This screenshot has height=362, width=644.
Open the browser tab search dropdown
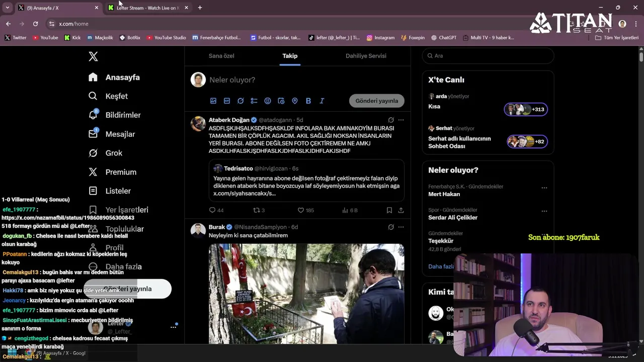[x=8, y=8]
